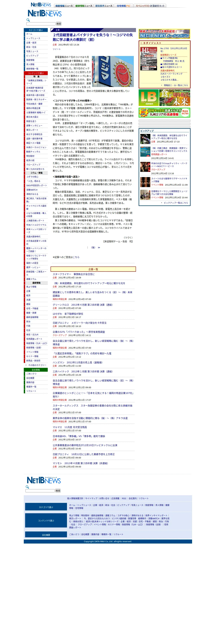Viewport: 215px width, 644px height.
Task: Open はせがわ 宮下取締役が辞任 article
Action: pos(68,314)
